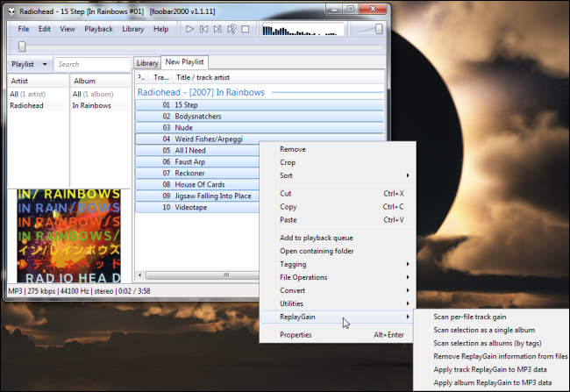The width and height of the screenshot is (570, 392).
Task: Expand the ReplayGain submenu
Action: (x=337, y=317)
